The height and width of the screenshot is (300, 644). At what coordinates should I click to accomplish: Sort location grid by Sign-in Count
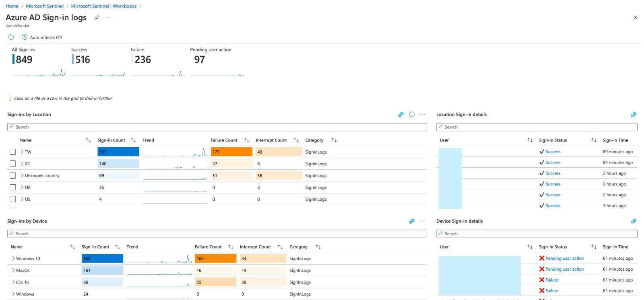tap(133, 140)
